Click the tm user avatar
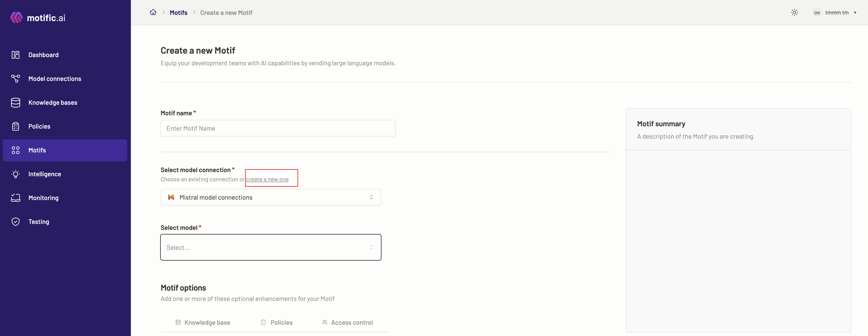 point(817,13)
